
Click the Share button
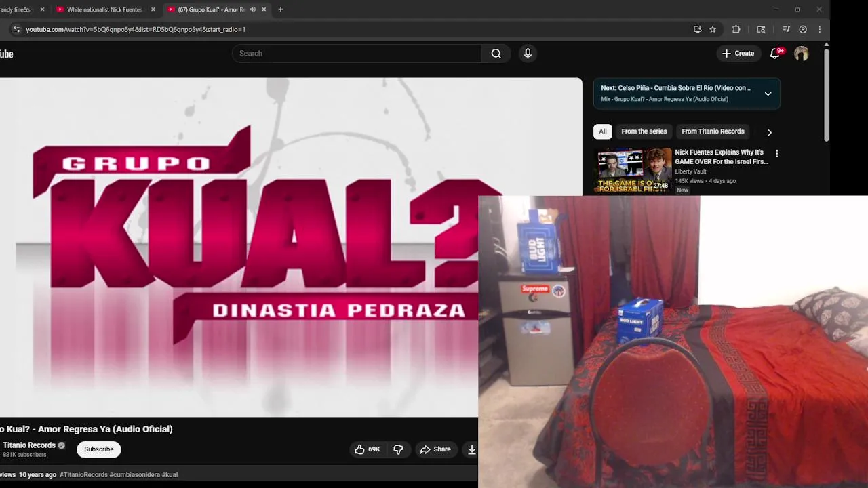click(x=435, y=449)
